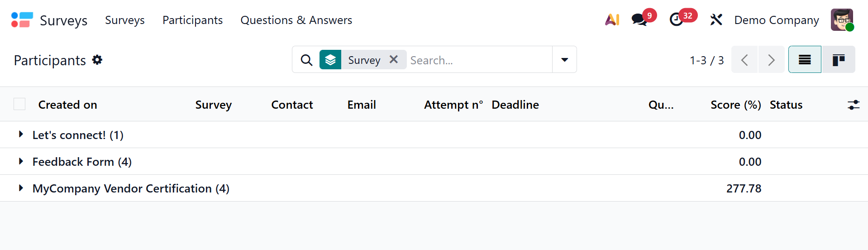The height and width of the screenshot is (250, 868).
Task: Switch to kanban view
Action: pos(838,59)
